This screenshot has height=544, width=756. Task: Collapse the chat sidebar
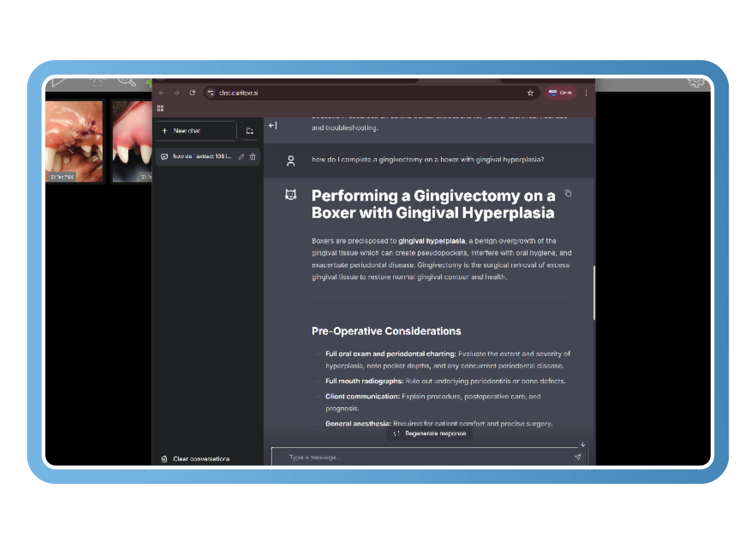pyautogui.click(x=273, y=125)
